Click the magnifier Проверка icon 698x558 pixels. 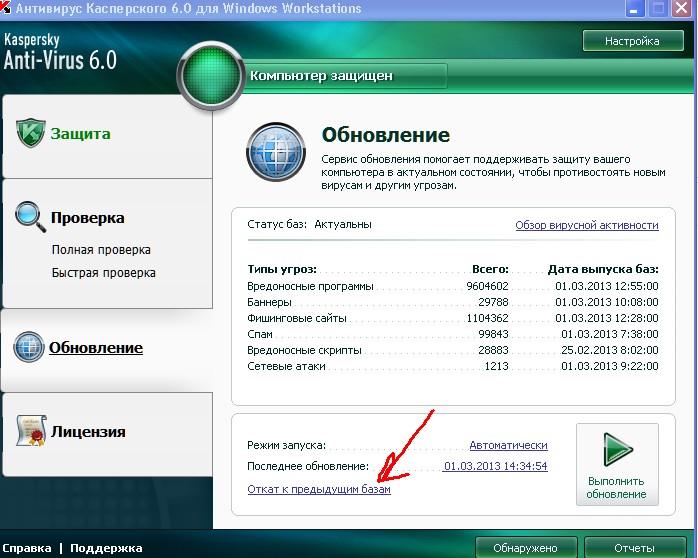(x=30, y=217)
